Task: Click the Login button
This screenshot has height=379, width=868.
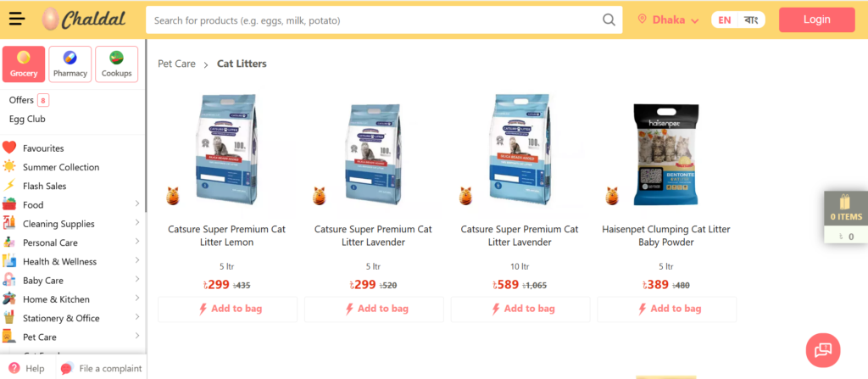Action: pos(816,20)
